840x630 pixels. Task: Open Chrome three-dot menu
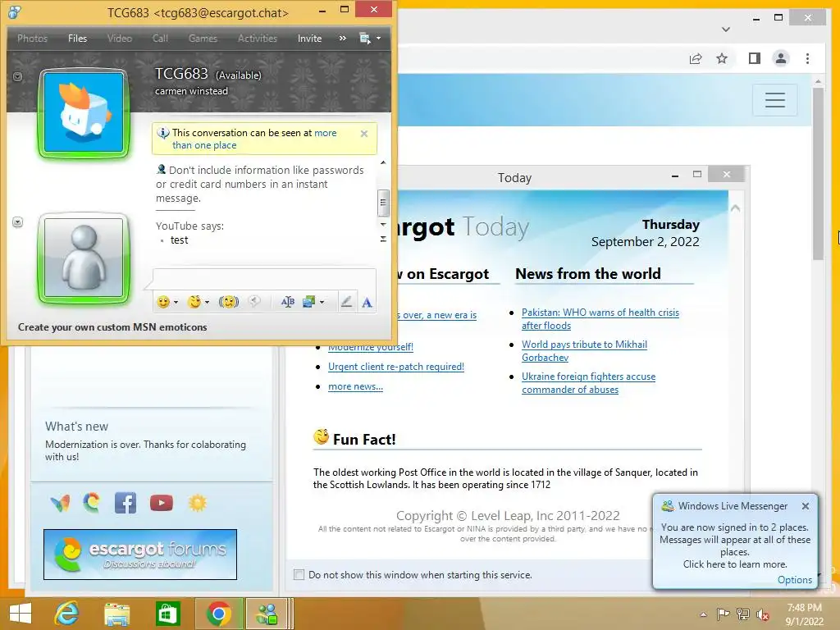[807, 58]
